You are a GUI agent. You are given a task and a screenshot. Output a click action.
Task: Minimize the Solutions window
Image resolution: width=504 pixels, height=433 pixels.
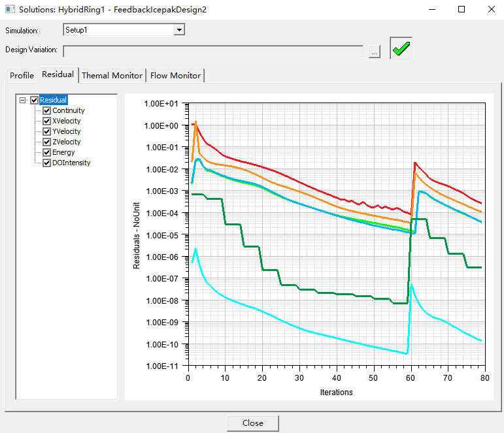pyautogui.click(x=431, y=10)
